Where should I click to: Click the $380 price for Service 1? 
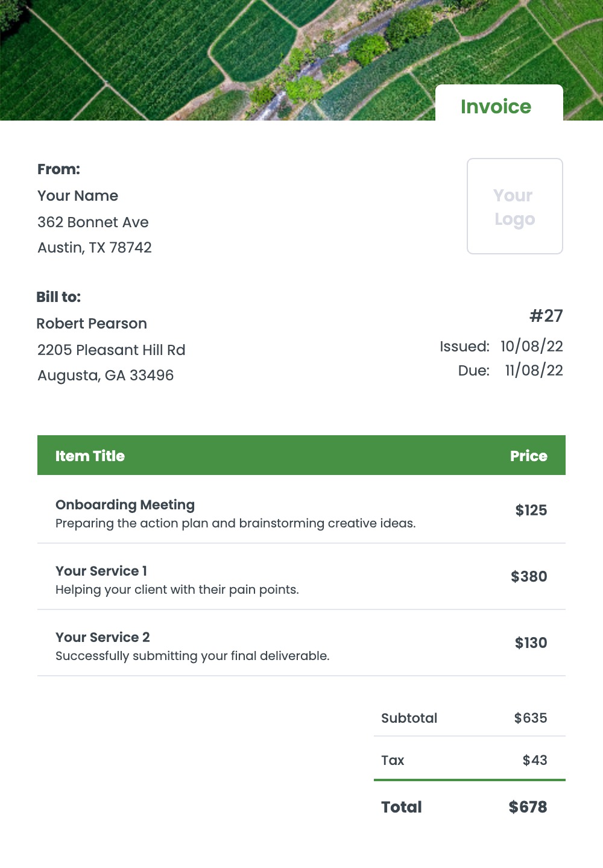[x=529, y=577]
